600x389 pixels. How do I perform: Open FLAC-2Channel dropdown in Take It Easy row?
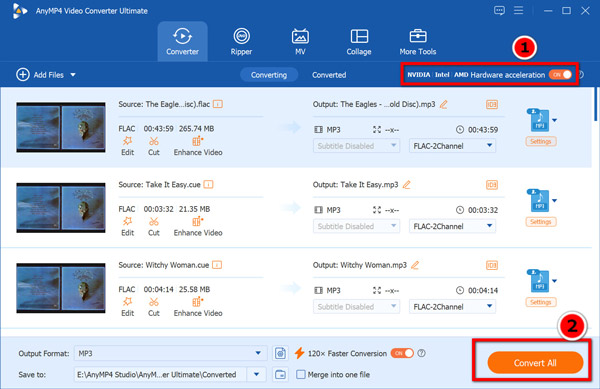(x=452, y=226)
